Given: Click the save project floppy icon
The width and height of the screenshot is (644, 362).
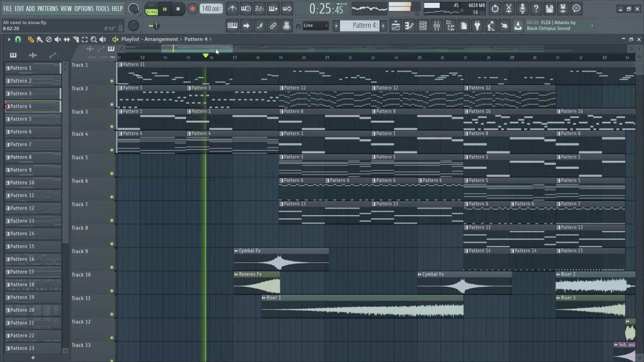Looking at the screenshot, I should (549, 9).
